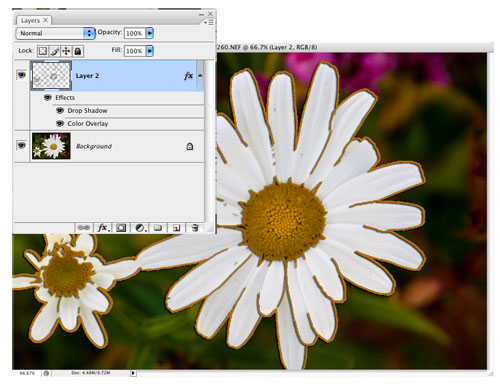Viewport: 500px width, 387px height.
Task: Toggle visibility of all Effects
Action: point(48,97)
